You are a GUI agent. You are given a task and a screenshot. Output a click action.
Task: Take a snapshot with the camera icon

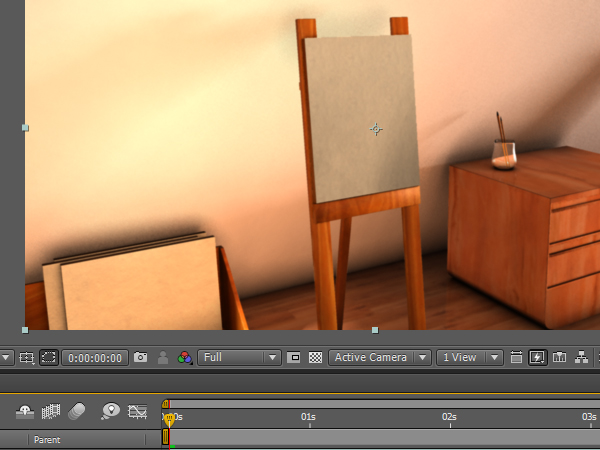pos(141,357)
